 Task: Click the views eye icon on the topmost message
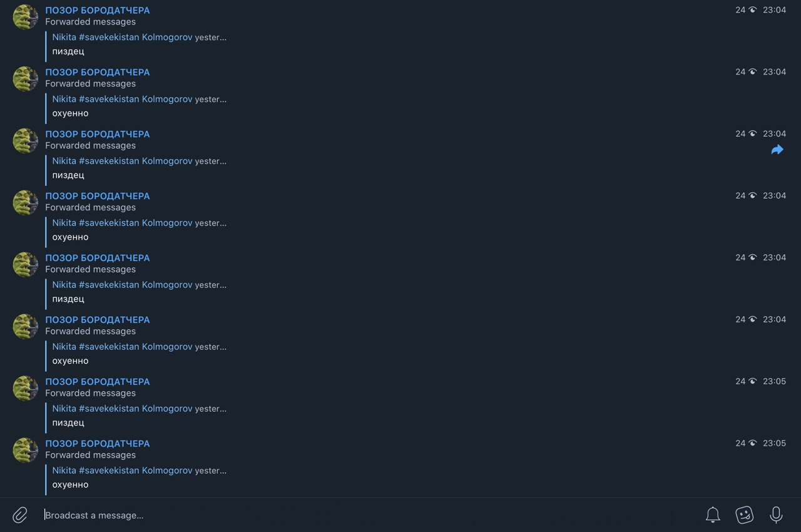(x=752, y=10)
